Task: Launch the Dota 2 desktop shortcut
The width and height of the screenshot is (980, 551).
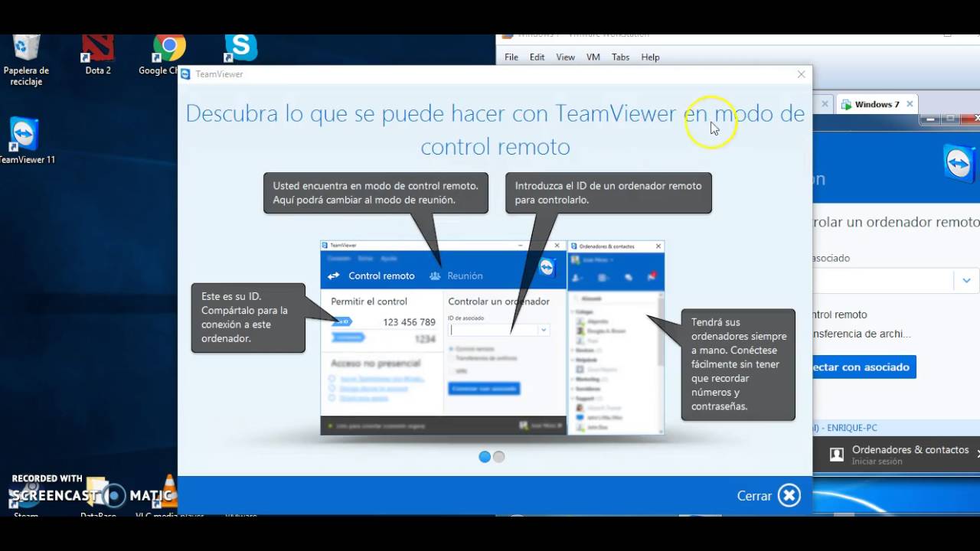Action: pos(98,55)
